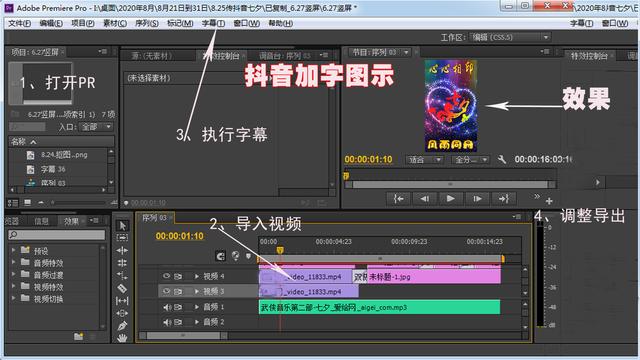Screen dimensions: 640x360
Task: Open source panel group flyout menu
Action: [324, 55]
